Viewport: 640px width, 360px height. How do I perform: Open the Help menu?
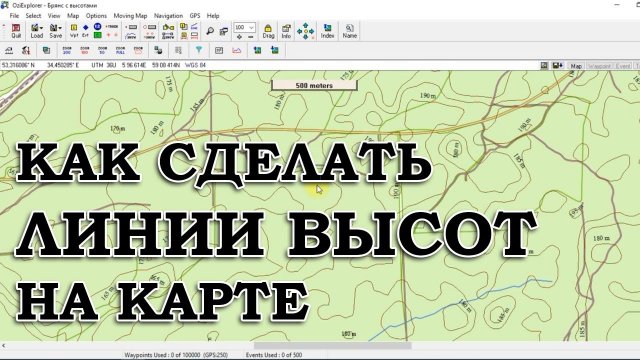(x=213, y=16)
